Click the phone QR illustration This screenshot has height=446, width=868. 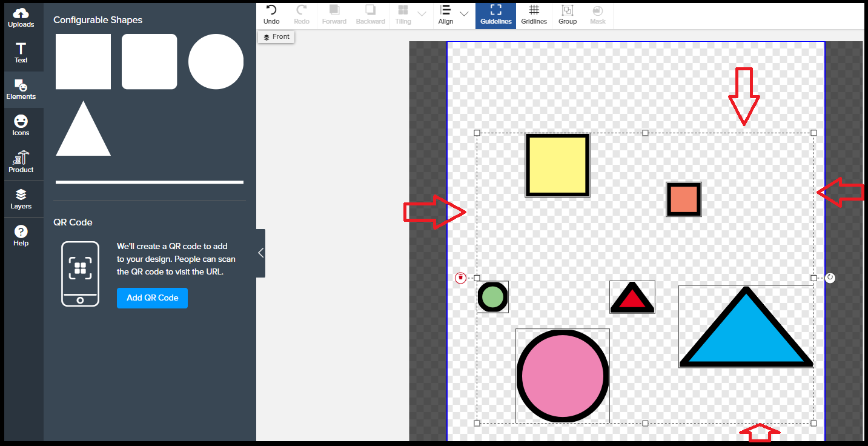(x=80, y=273)
